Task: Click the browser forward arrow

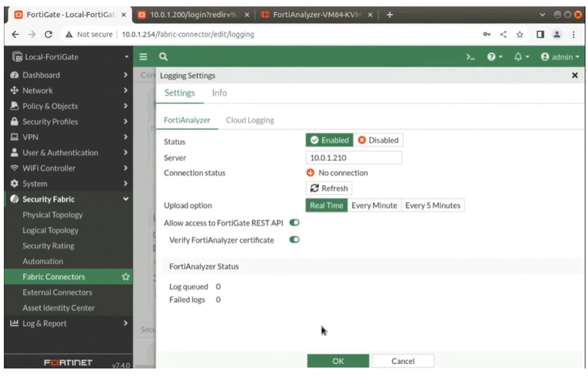Action: [x=32, y=35]
